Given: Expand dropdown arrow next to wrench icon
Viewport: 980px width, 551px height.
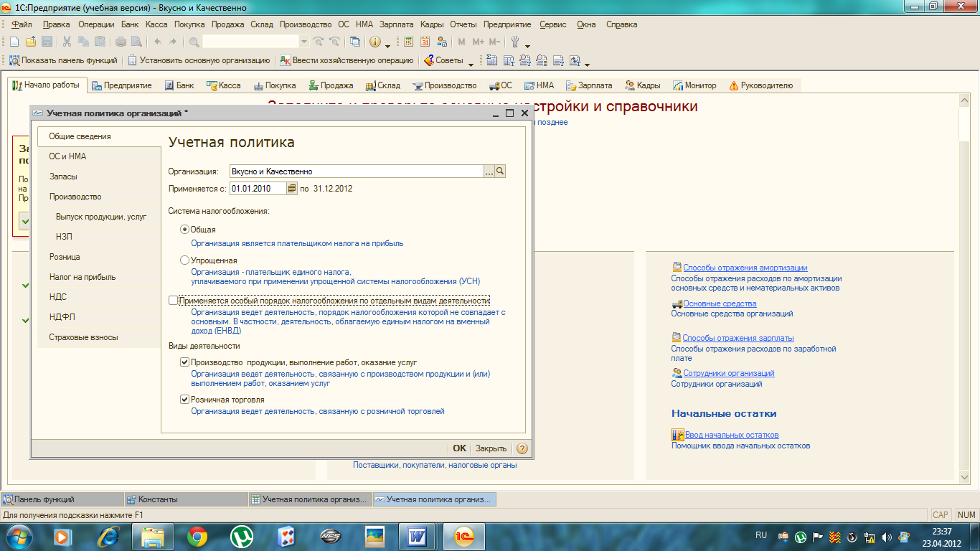Looking at the screenshot, I should point(527,44).
